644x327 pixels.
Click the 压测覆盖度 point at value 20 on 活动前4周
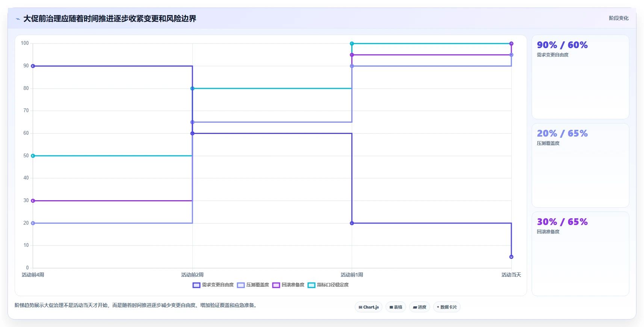(33, 223)
